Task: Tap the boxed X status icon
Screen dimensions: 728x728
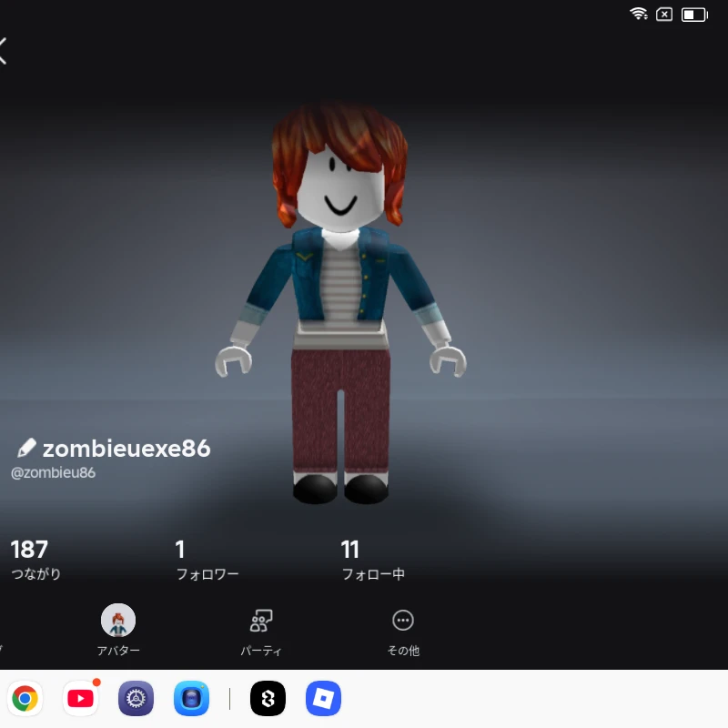Action: pyautogui.click(x=664, y=15)
